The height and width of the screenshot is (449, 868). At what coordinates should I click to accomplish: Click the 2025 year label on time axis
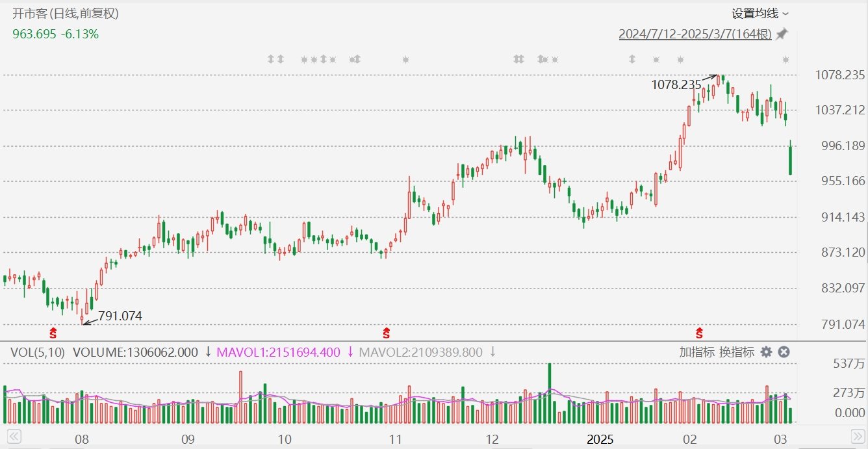[600, 439]
